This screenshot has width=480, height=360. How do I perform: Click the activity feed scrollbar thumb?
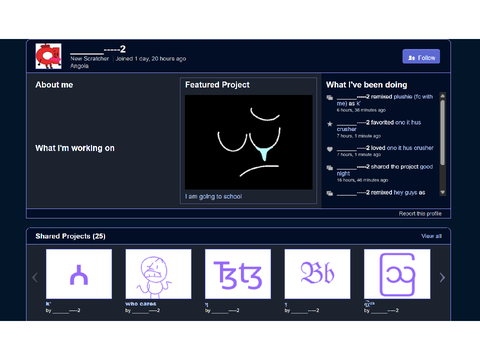click(443, 132)
